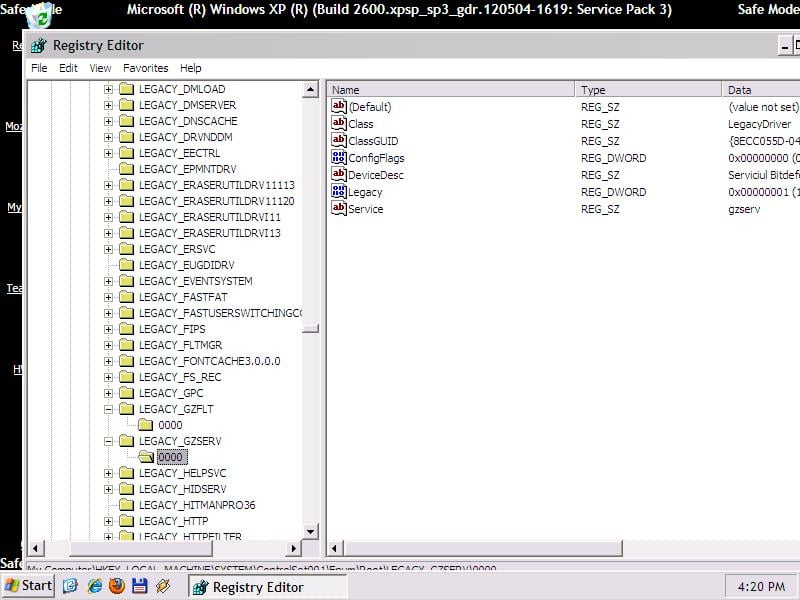This screenshot has width=800, height=600.
Task: Click the tree pane vertical scrollbar thumb
Action: (310, 328)
